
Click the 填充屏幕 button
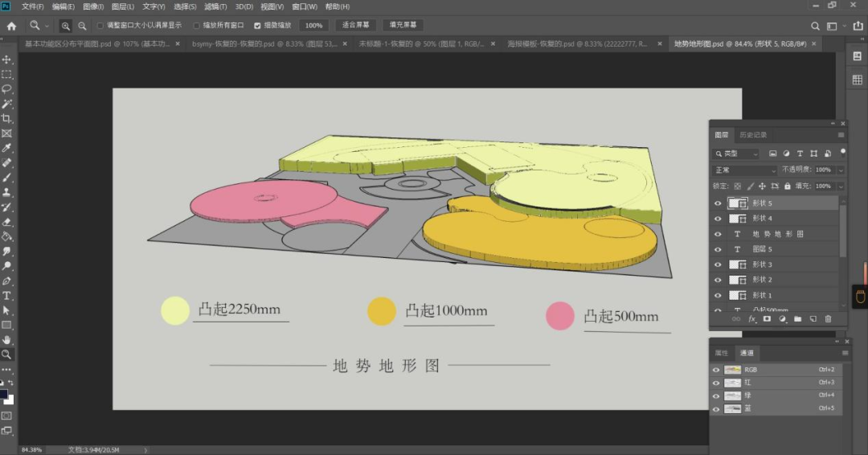tap(403, 25)
